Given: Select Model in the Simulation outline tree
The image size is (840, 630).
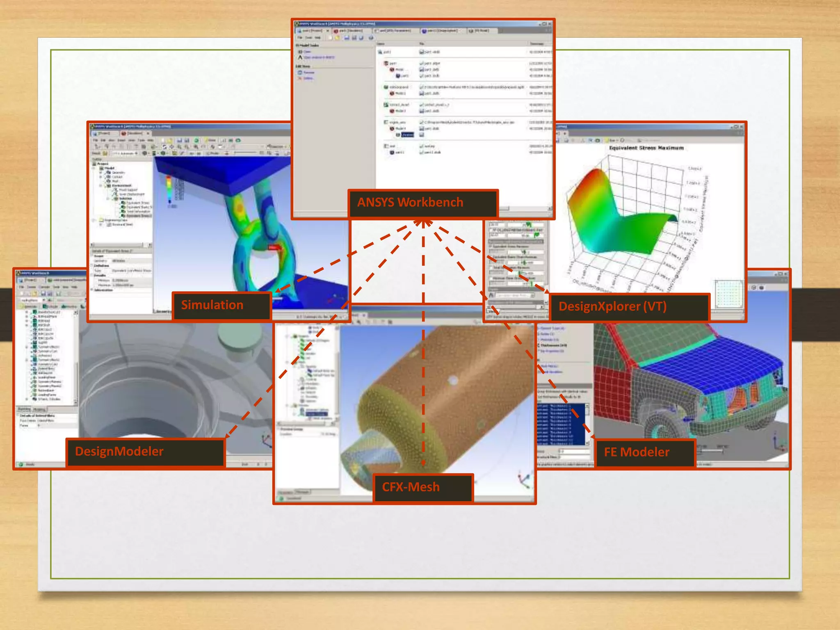Looking at the screenshot, I should point(110,168).
